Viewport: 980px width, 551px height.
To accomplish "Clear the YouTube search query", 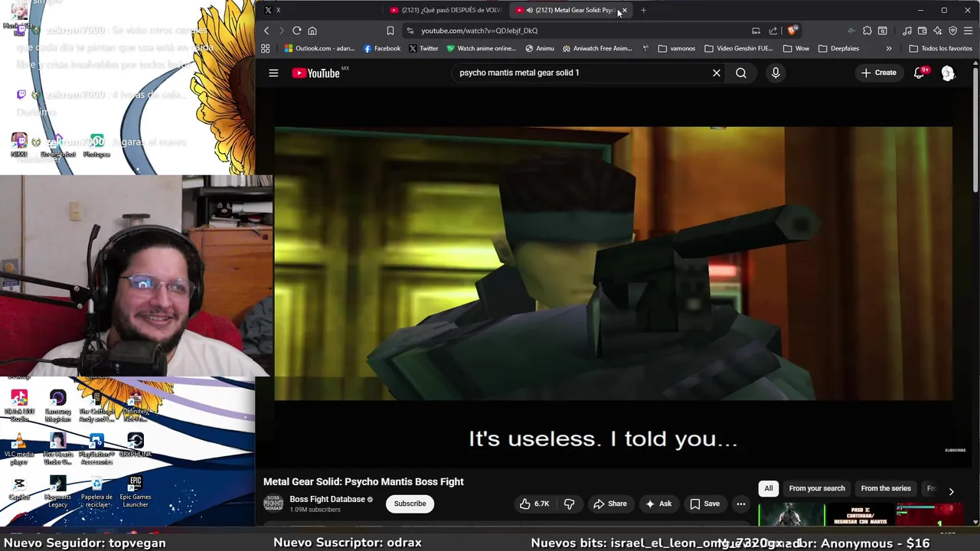I will point(717,73).
